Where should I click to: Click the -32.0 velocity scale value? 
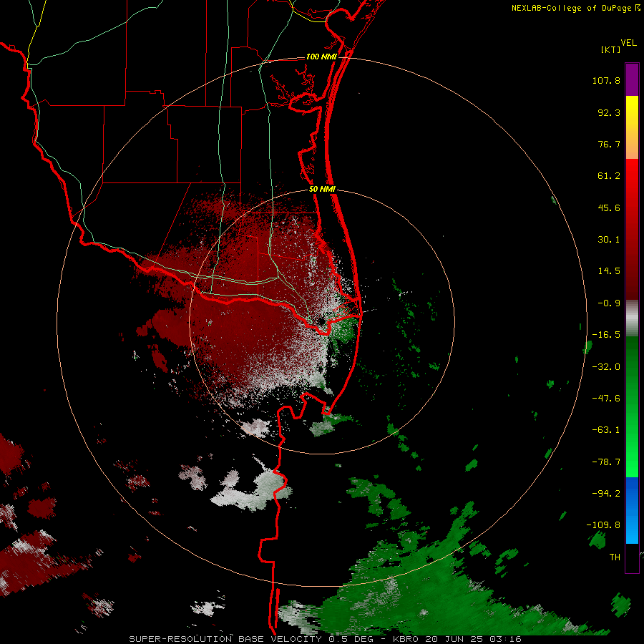(x=606, y=367)
